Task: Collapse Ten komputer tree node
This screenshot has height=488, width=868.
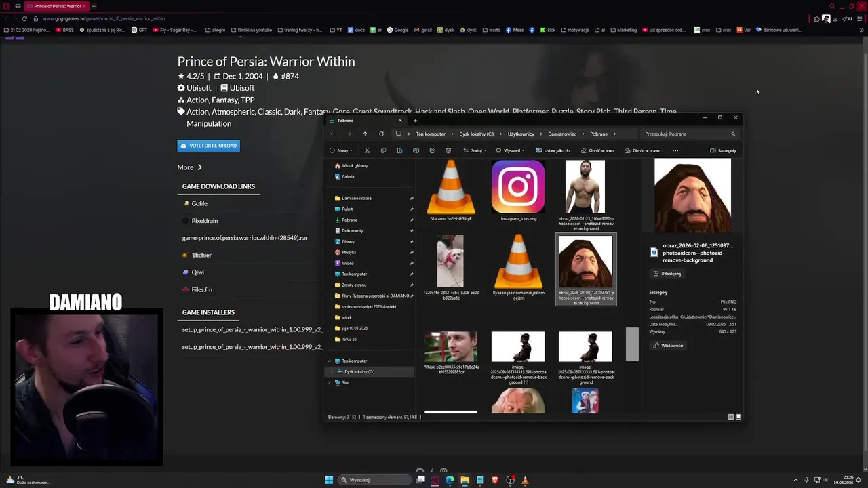Action: pos(329,361)
